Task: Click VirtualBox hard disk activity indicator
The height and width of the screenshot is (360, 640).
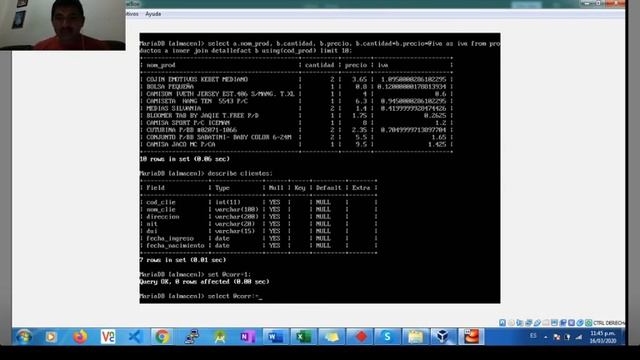Action: [502, 322]
